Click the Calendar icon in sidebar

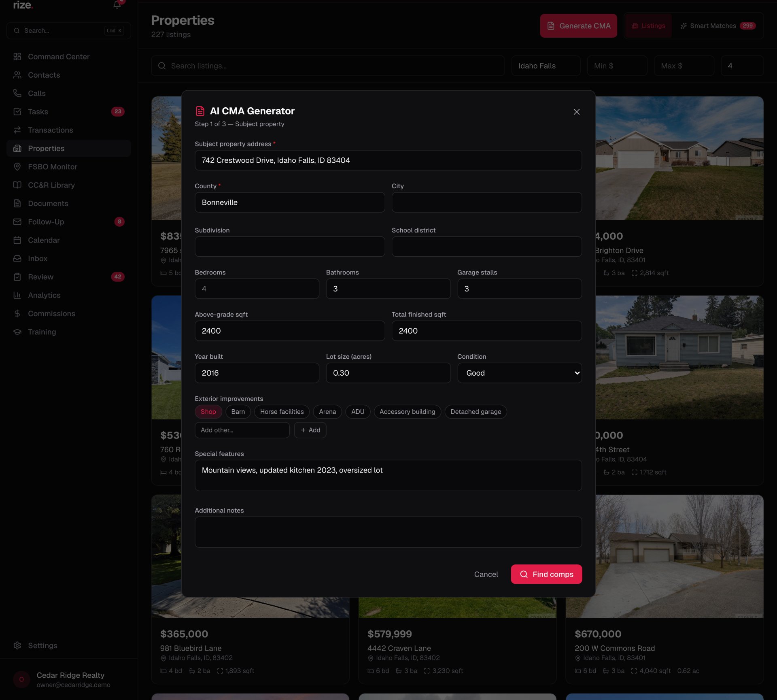coord(17,240)
